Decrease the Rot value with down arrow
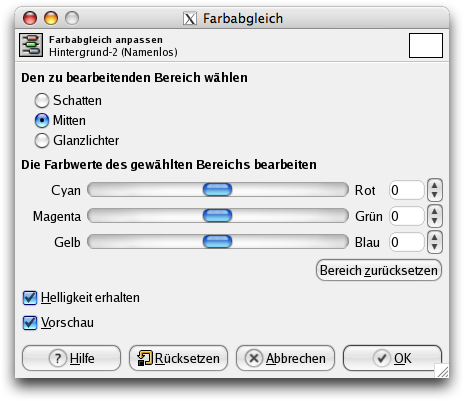Image resolution: width=464 pixels, height=401 pixels. 435,195
